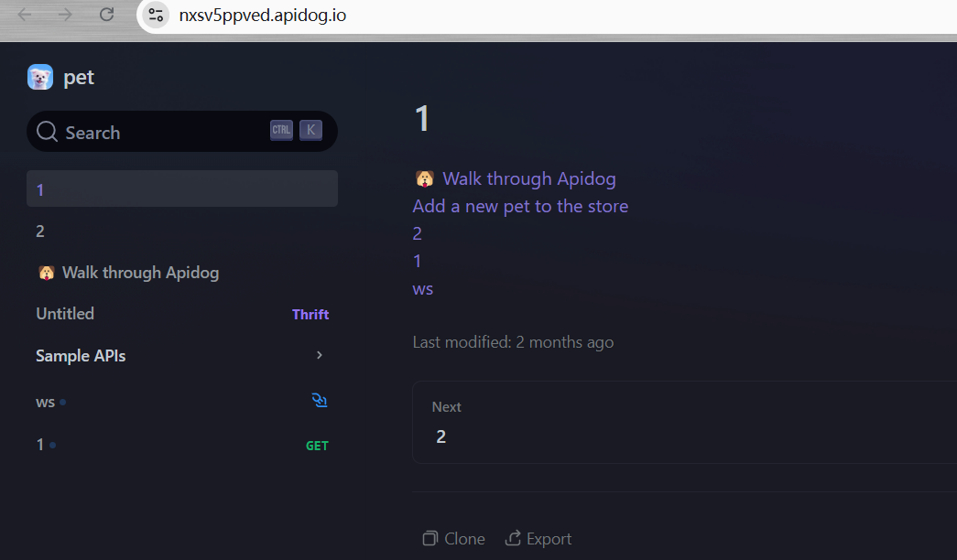Viewport: 957px width, 560px height.
Task: Click the pet project dog logo
Action: [x=40, y=77]
